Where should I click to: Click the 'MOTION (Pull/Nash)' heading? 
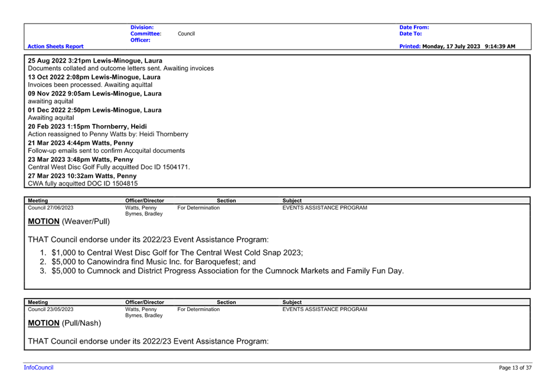pos(64,323)
